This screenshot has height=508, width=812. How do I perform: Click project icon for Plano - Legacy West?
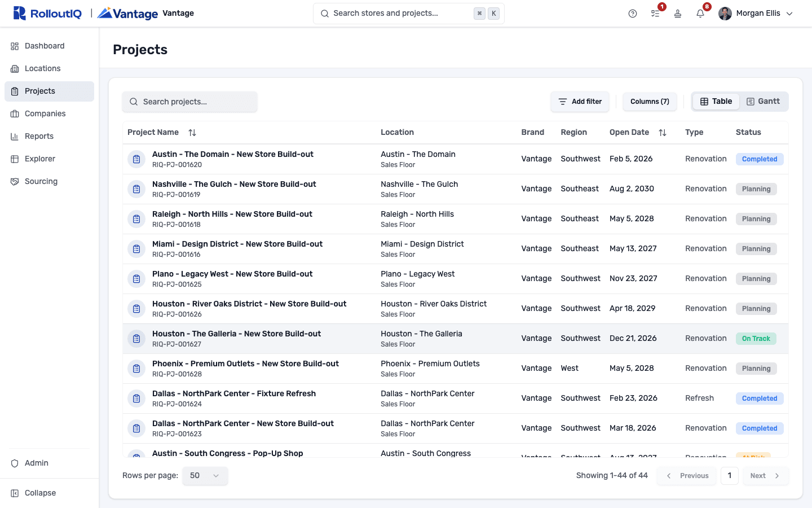click(x=136, y=279)
